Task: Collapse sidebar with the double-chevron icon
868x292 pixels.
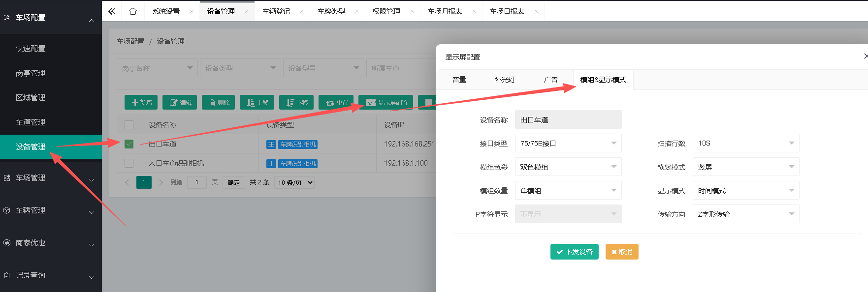Action: click(112, 11)
